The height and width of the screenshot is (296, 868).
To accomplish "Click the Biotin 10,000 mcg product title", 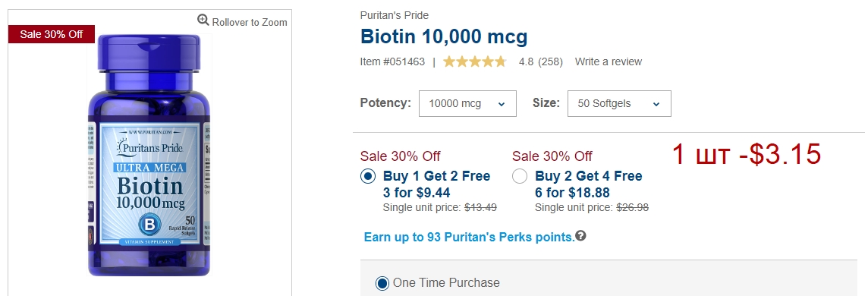I will tap(444, 37).
